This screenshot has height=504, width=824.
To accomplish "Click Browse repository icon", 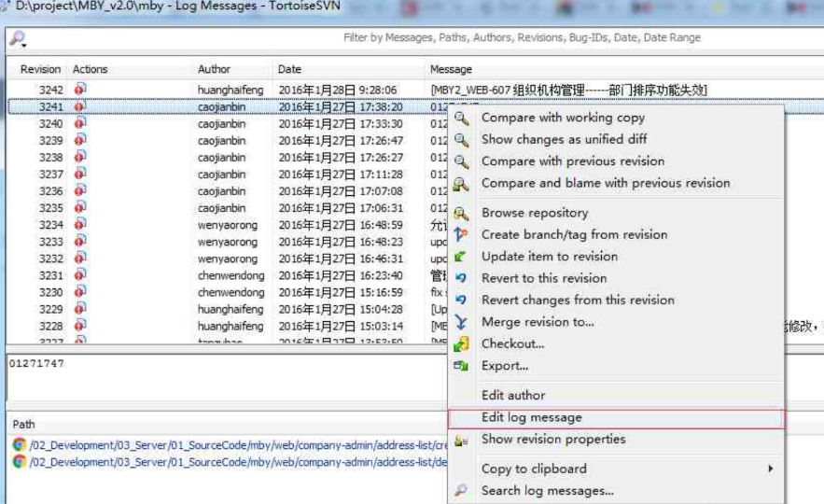I will (461, 214).
